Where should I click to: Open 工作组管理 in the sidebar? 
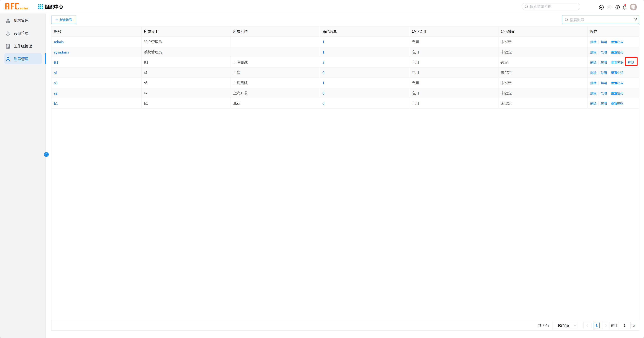[23, 46]
